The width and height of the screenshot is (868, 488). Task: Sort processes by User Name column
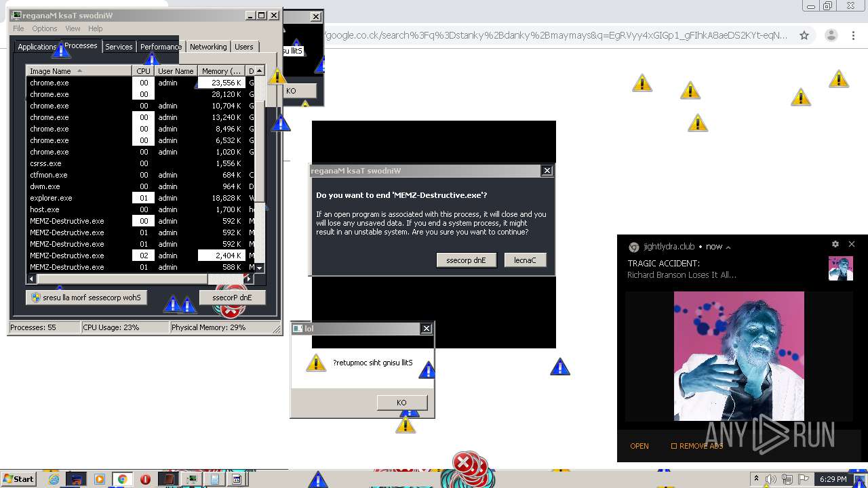click(176, 71)
